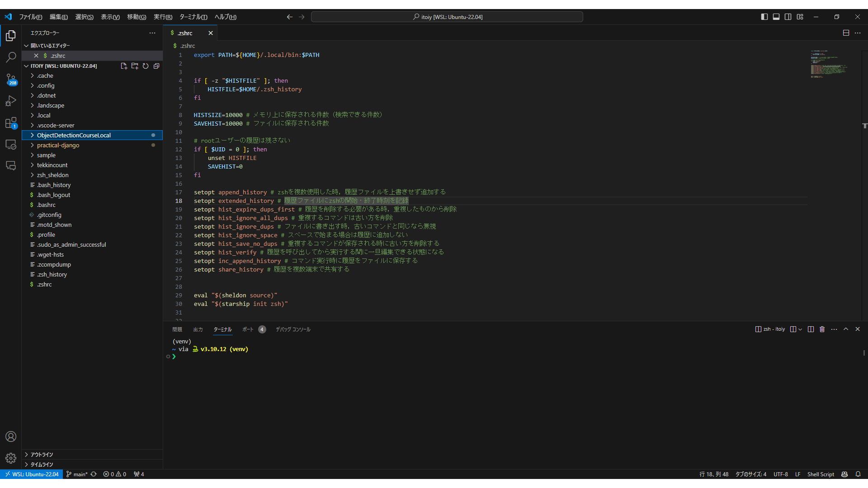Switch to the 問題 panel tab
Screen dimensions: 868x488
(177, 329)
